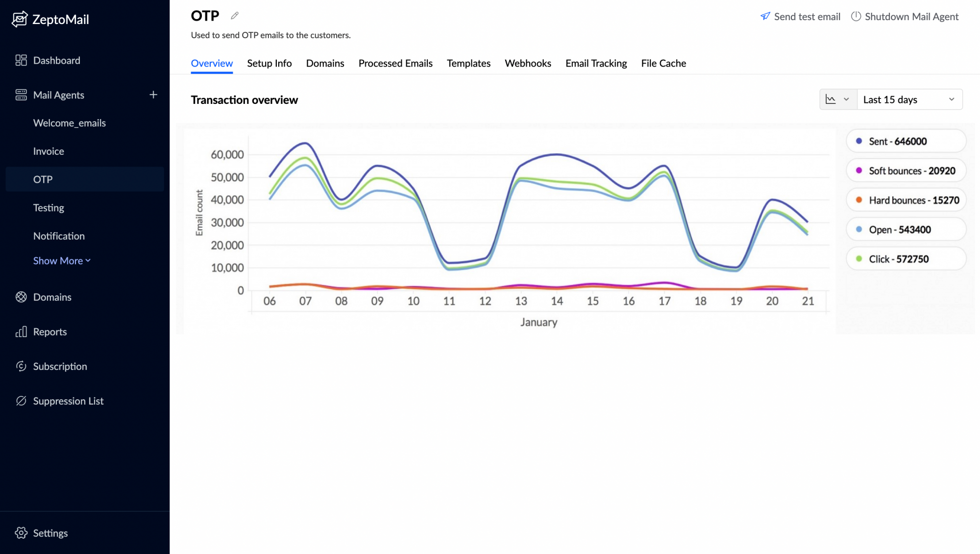Click the Suppression List icon

click(x=21, y=401)
